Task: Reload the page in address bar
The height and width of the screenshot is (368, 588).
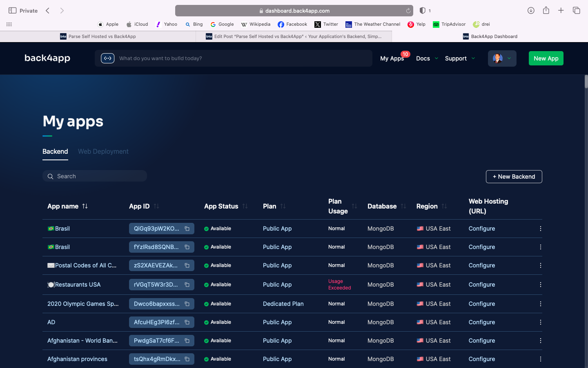Action: 408,11
